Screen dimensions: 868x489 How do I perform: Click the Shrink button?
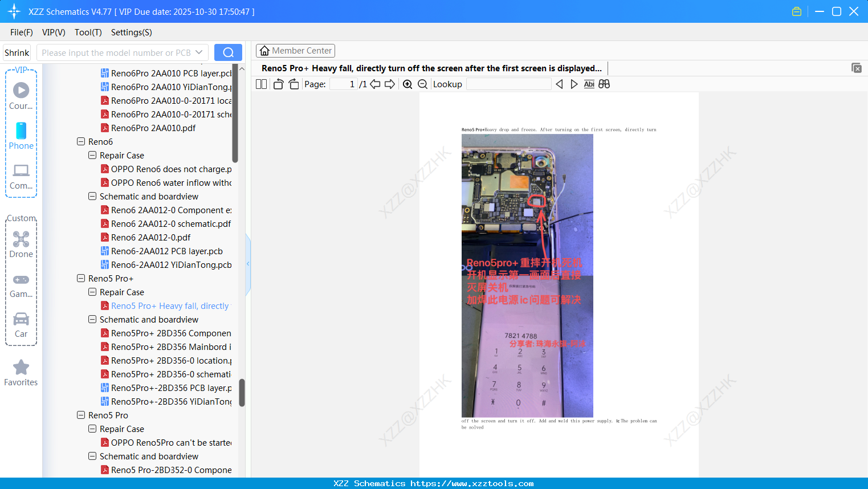point(17,52)
